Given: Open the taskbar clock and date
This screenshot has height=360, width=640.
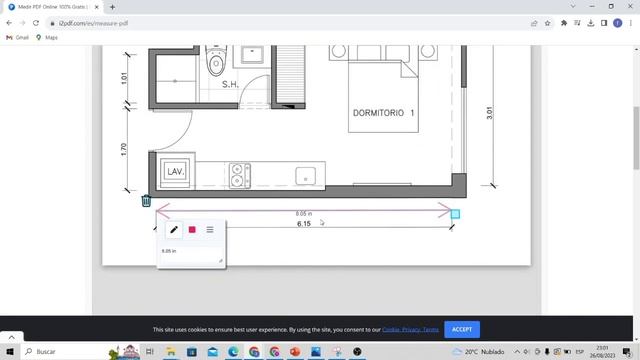Looking at the screenshot, I should click(x=602, y=351).
